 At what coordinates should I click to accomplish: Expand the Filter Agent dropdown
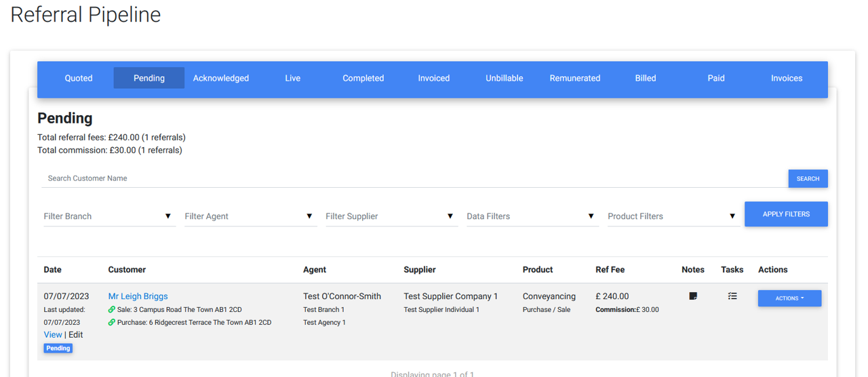pyautogui.click(x=250, y=216)
